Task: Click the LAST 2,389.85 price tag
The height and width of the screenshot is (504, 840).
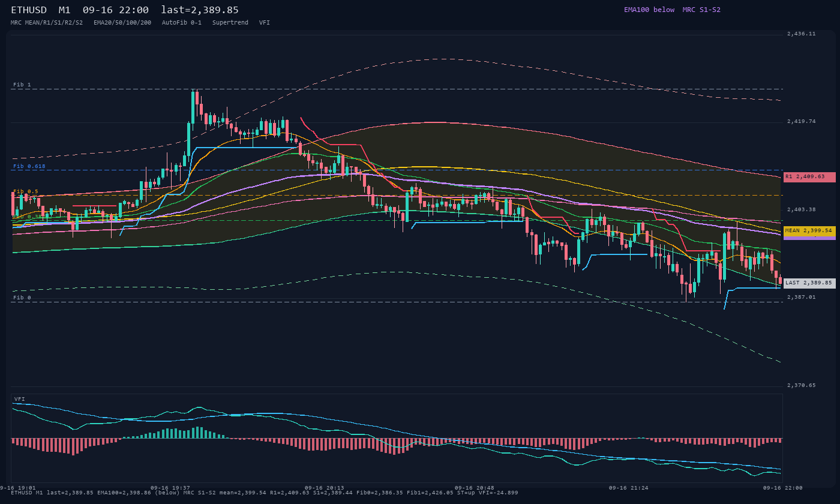Action: pyautogui.click(x=809, y=283)
